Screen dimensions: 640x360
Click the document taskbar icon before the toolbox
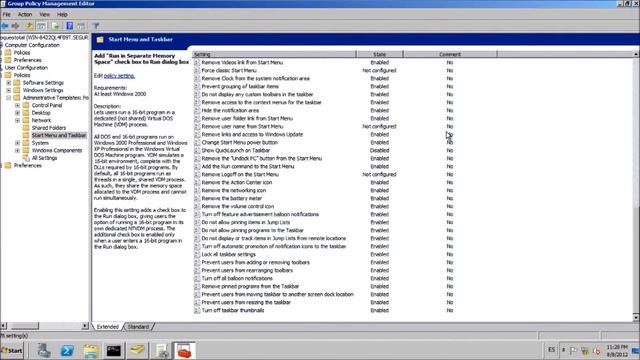162,351
